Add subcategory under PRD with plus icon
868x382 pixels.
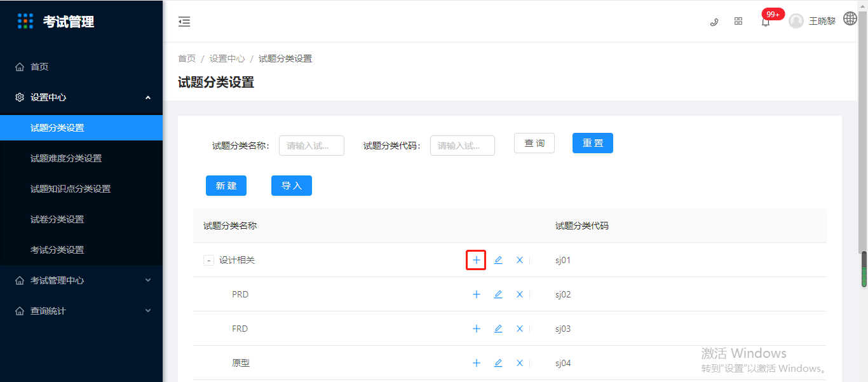click(x=477, y=294)
